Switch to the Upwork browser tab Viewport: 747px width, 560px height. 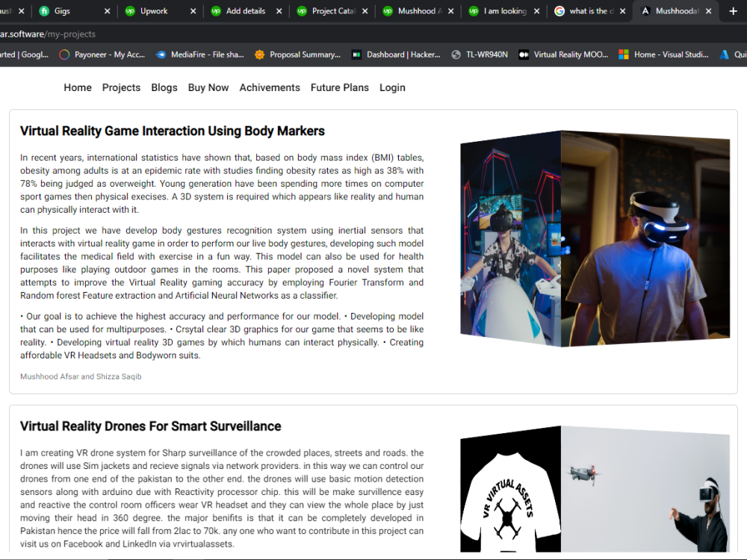click(160, 11)
